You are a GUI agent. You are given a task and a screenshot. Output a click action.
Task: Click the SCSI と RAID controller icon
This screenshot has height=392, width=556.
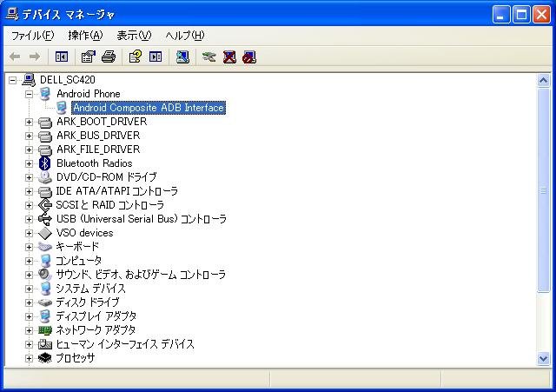[x=45, y=205]
